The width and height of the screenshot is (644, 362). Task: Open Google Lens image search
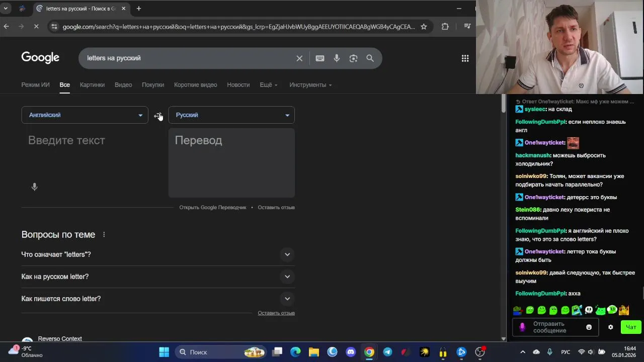pyautogui.click(x=353, y=58)
